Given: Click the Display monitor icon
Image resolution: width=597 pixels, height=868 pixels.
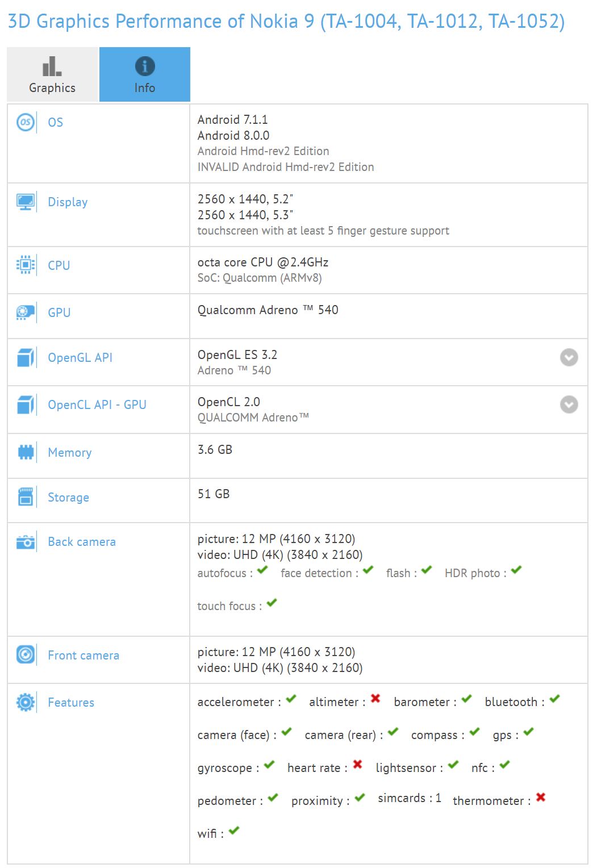Looking at the screenshot, I should point(26,202).
